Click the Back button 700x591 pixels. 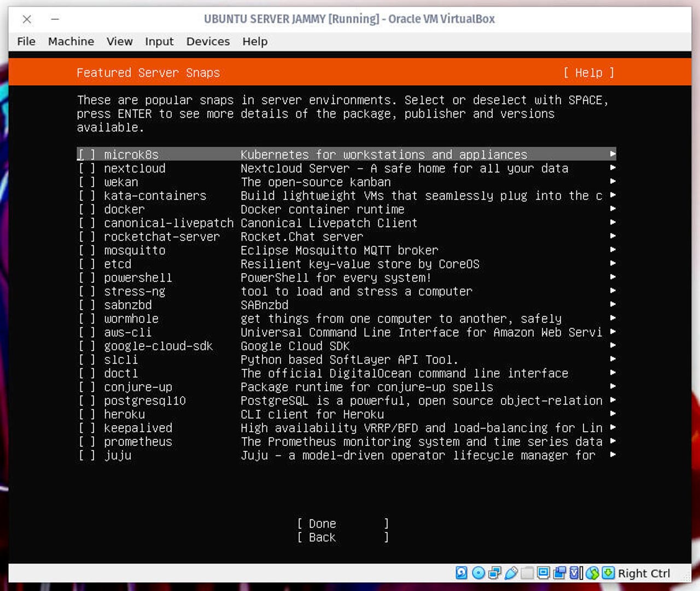[343, 537]
